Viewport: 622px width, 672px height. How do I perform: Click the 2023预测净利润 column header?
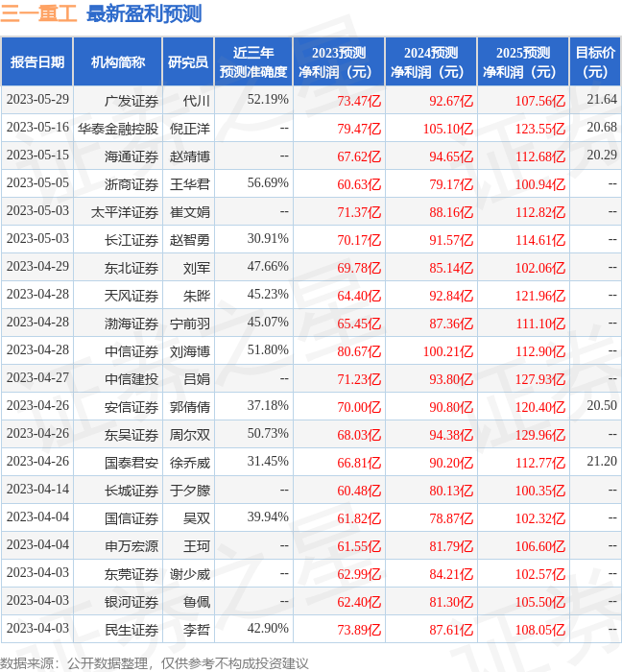coord(339,62)
